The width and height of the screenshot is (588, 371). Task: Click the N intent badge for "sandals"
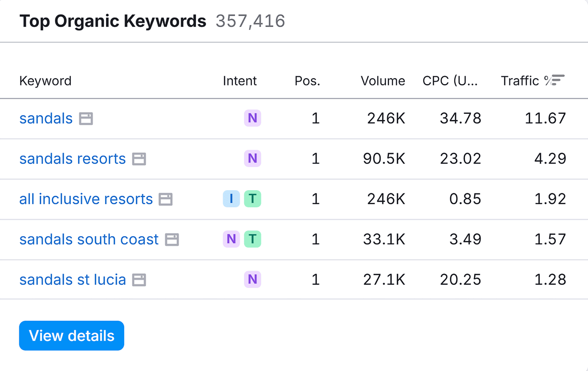pyautogui.click(x=252, y=118)
